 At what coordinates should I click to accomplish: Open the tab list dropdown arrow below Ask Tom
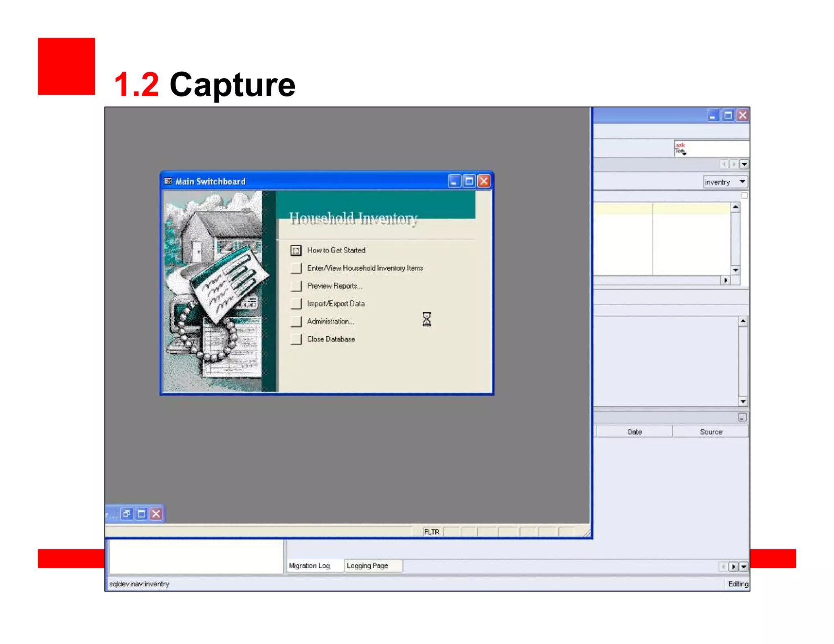[x=744, y=164]
